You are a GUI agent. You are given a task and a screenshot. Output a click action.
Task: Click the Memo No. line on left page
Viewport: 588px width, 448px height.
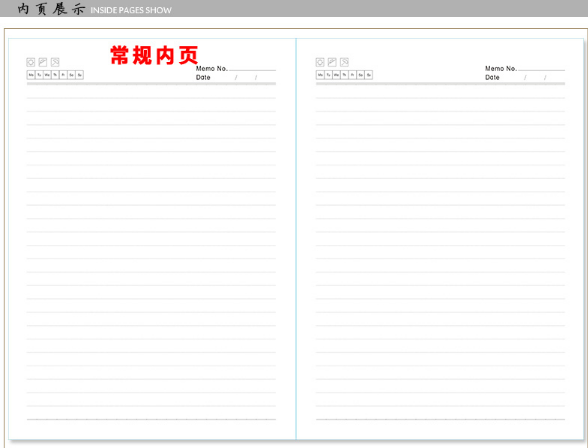252,69
